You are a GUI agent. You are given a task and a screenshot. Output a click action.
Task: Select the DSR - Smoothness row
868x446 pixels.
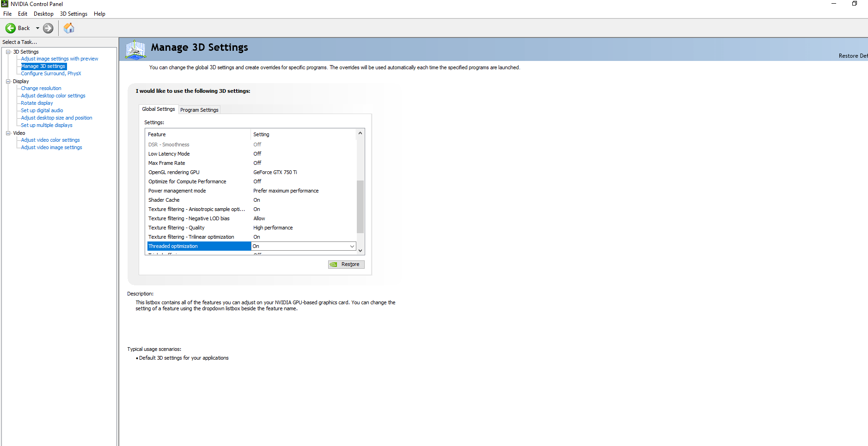tap(252, 145)
